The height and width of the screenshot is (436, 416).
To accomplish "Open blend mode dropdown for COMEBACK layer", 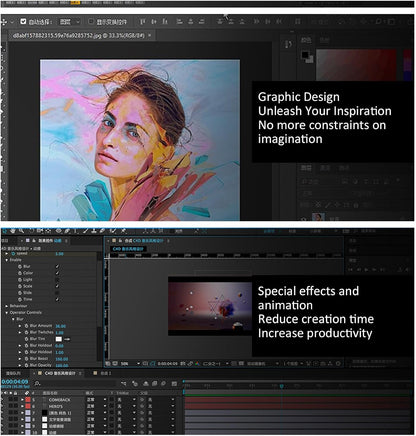I will (96, 399).
